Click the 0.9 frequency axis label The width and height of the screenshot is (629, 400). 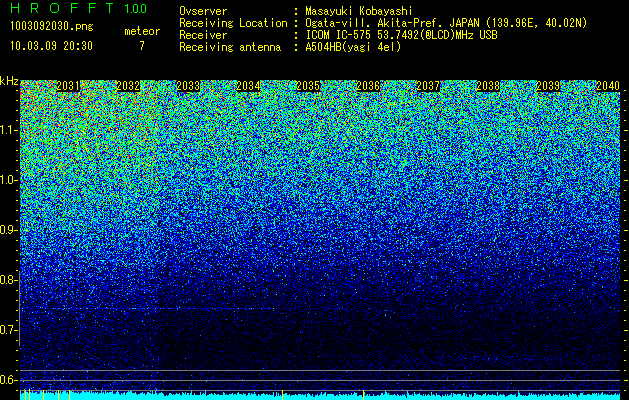9,230
